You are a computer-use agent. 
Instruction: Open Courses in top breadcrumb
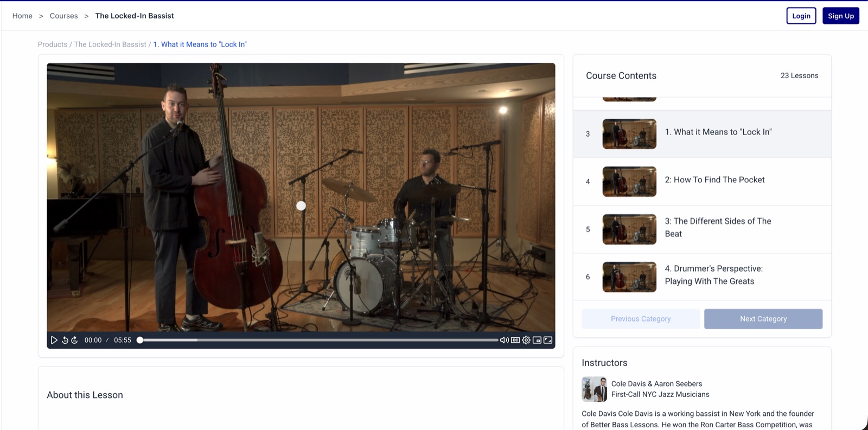pyautogui.click(x=63, y=16)
